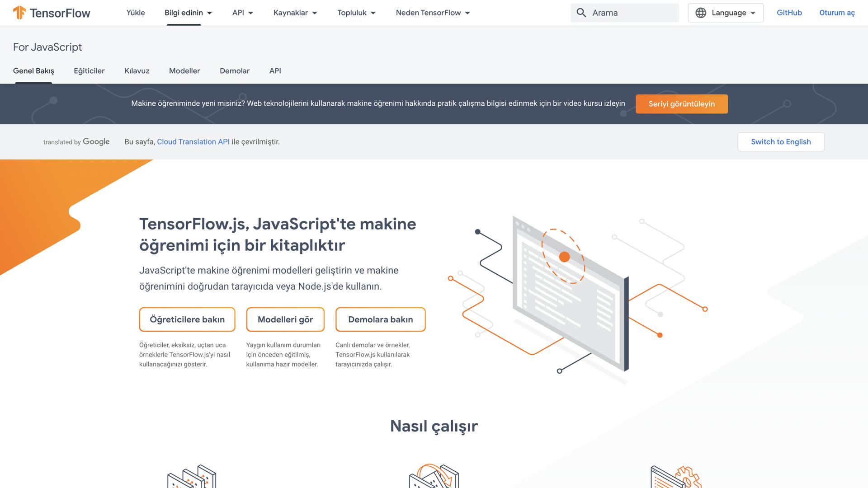Open the Cloud Translation API link
Viewport: 868px width, 488px height.
(x=193, y=141)
